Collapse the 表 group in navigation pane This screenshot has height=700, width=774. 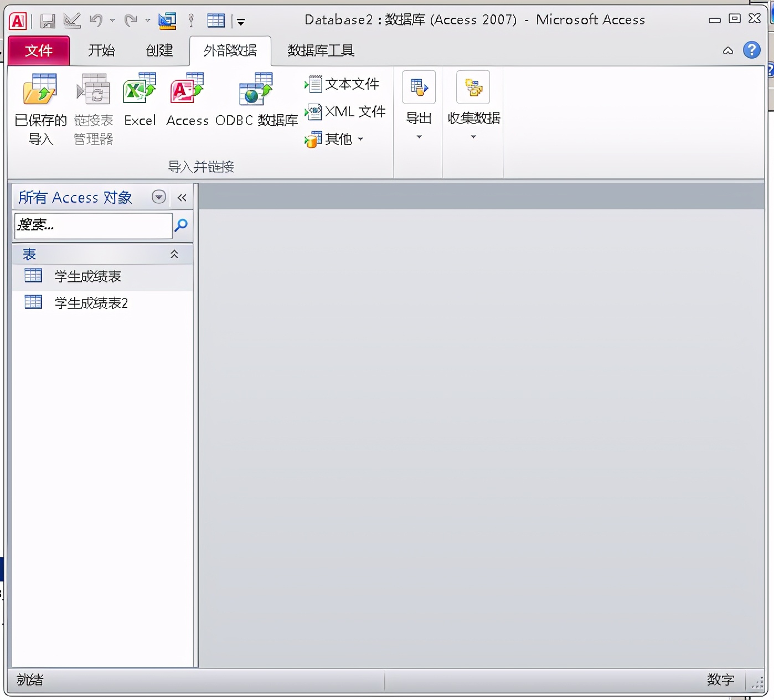tap(174, 254)
